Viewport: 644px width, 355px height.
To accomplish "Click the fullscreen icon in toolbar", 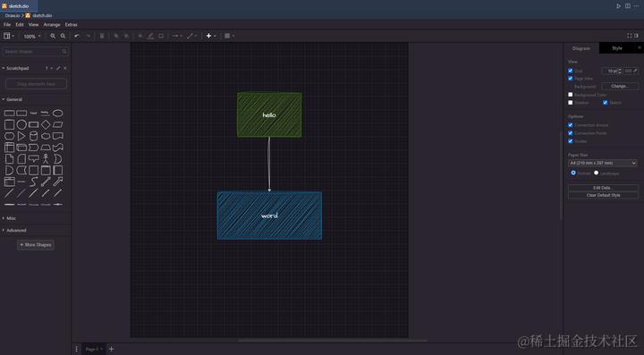I will click(x=629, y=36).
